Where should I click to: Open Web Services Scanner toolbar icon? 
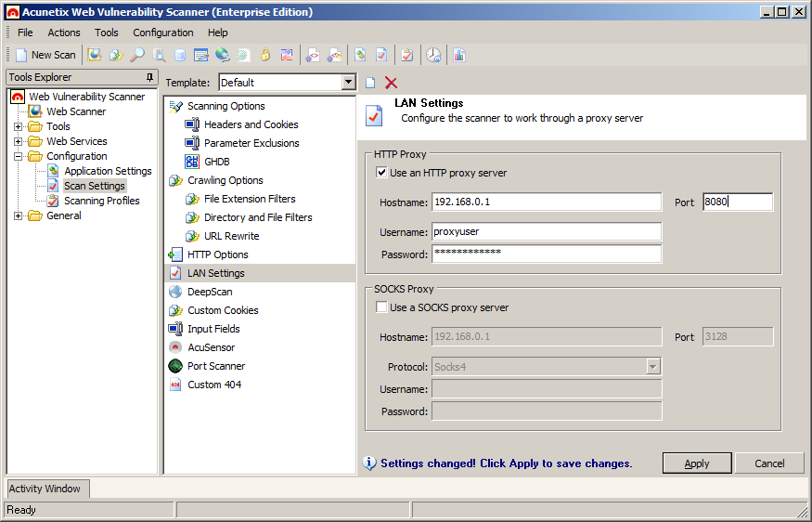312,55
